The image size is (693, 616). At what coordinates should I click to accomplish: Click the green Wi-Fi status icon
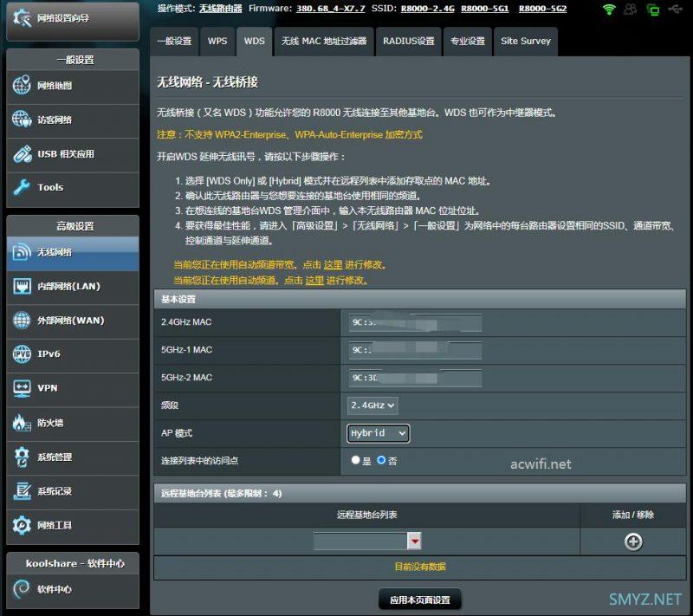coord(609,10)
